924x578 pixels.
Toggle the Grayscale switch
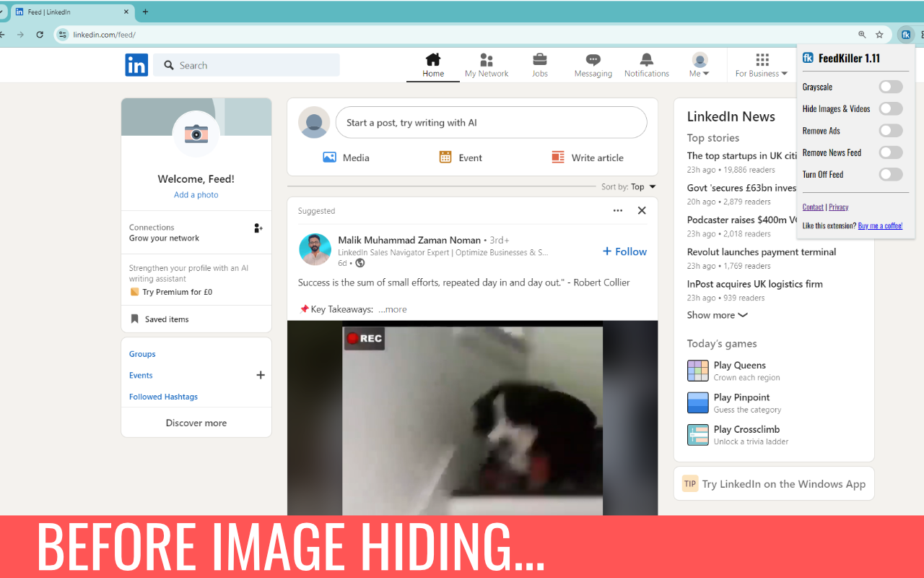click(891, 87)
